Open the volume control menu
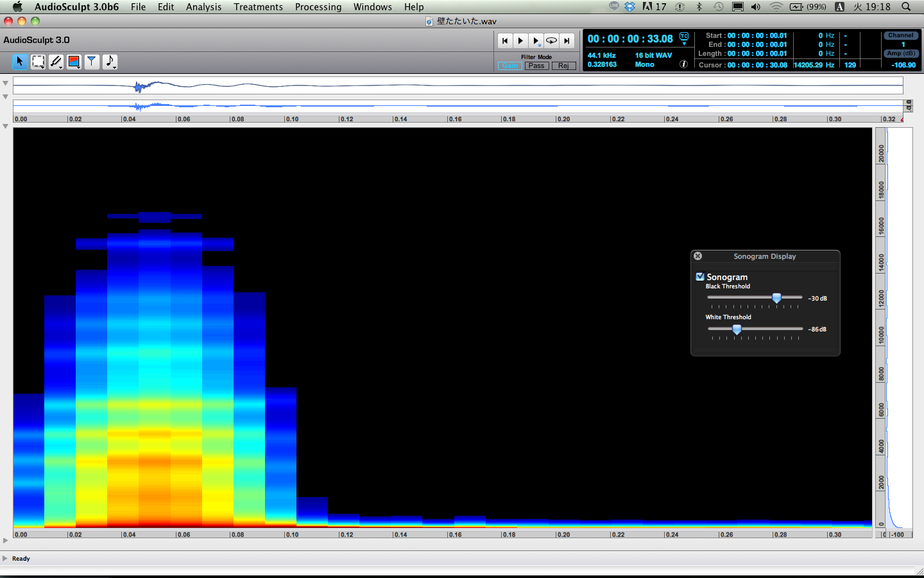Screen dimensions: 924x578 coord(756,7)
